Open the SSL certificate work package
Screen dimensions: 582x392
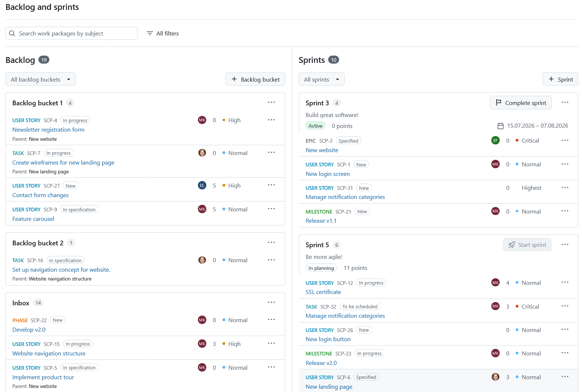[323, 292]
